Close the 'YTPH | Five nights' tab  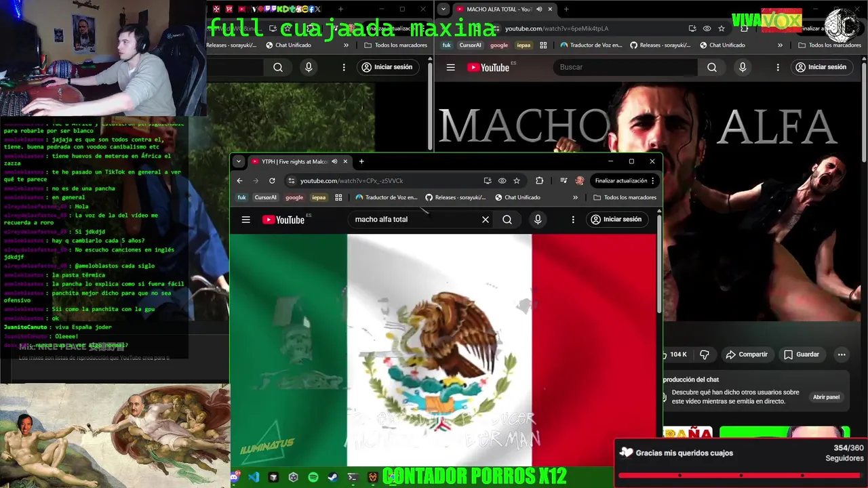(x=345, y=162)
